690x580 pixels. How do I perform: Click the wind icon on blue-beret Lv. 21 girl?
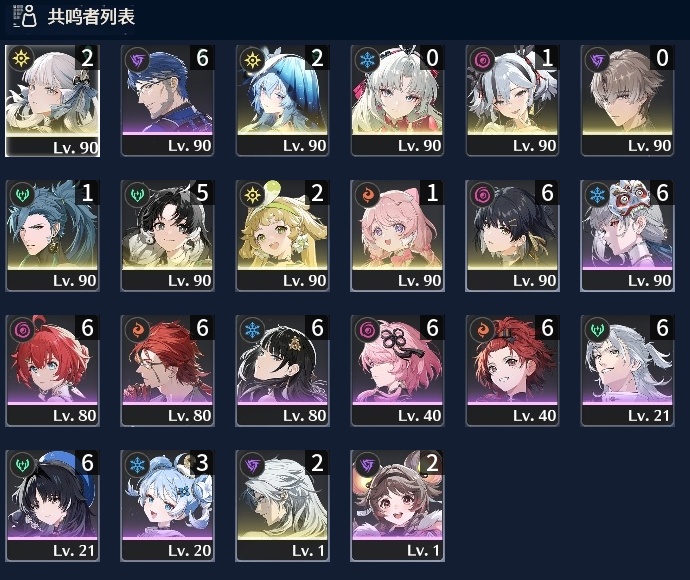point(22,465)
